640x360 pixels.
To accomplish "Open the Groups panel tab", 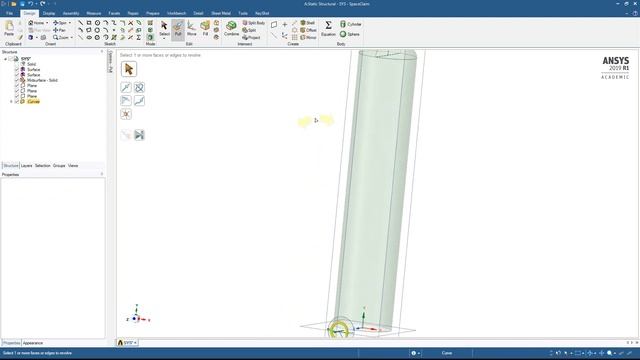I will tap(59, 166).
